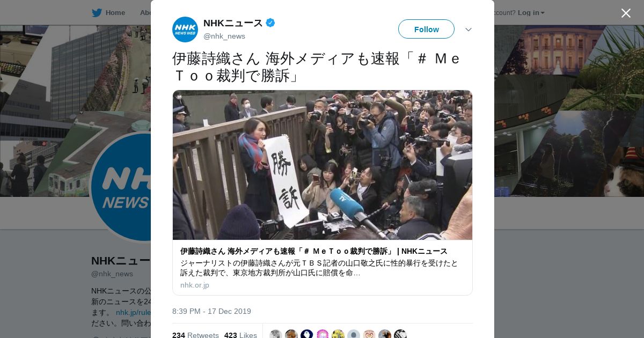Image resolution: width=644 pixels, height=338 pixels.
Task: Open the tweet timestamp 17 Dec 2019
Action: click(211, 311)
